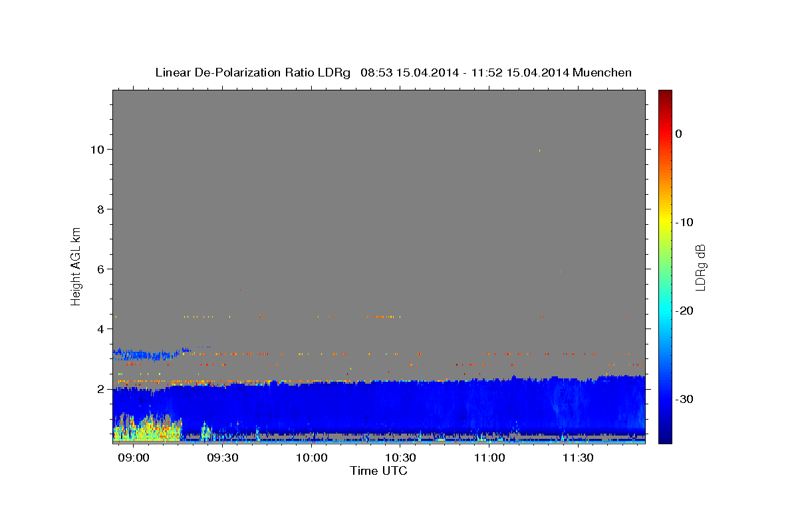798x532 pixels.
Task: Click the yellow-green high depolarization patch near 09:00
Action: point(147,429)
